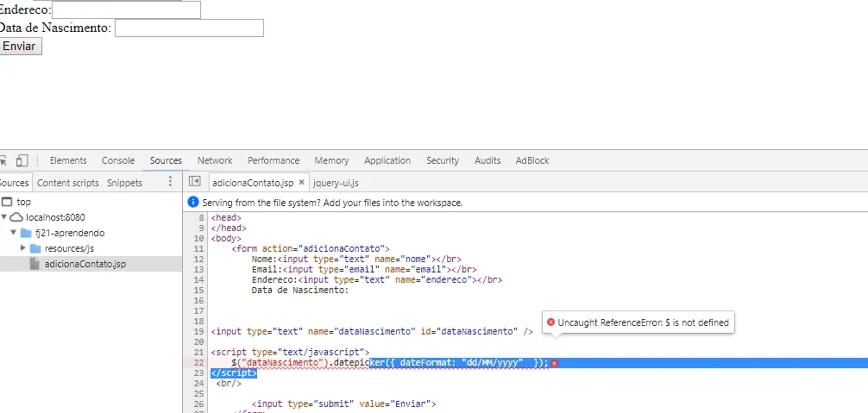Click the blue info icon in the workspace notice

(193, 203)
